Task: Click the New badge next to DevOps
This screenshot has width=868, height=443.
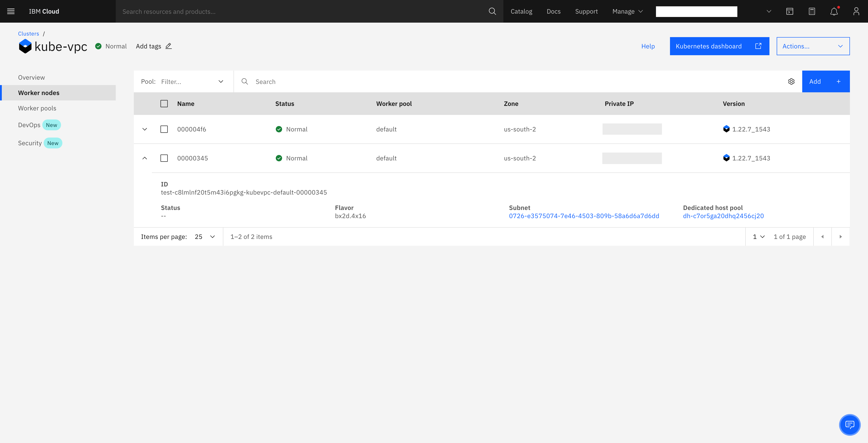Action: pyautogui.click(x=52, y=125)
